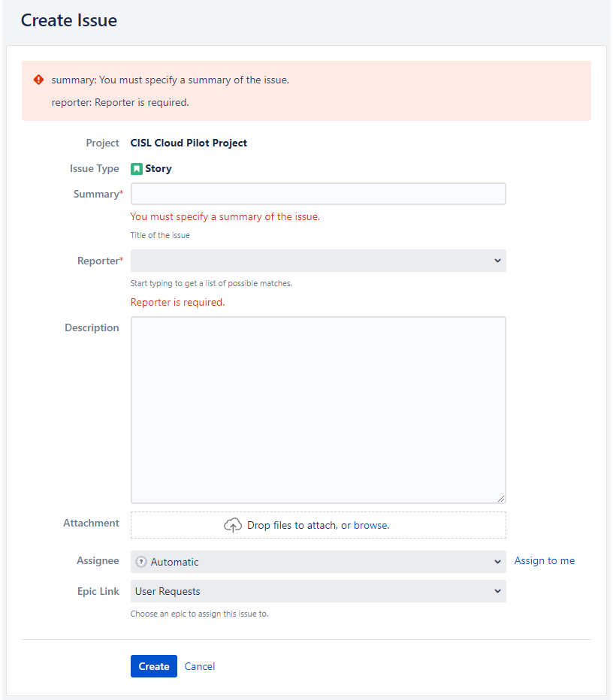The width and height of the screenshot is (613, 700).
Task: Click inside the Description text area
Action: tap(318, 409)
